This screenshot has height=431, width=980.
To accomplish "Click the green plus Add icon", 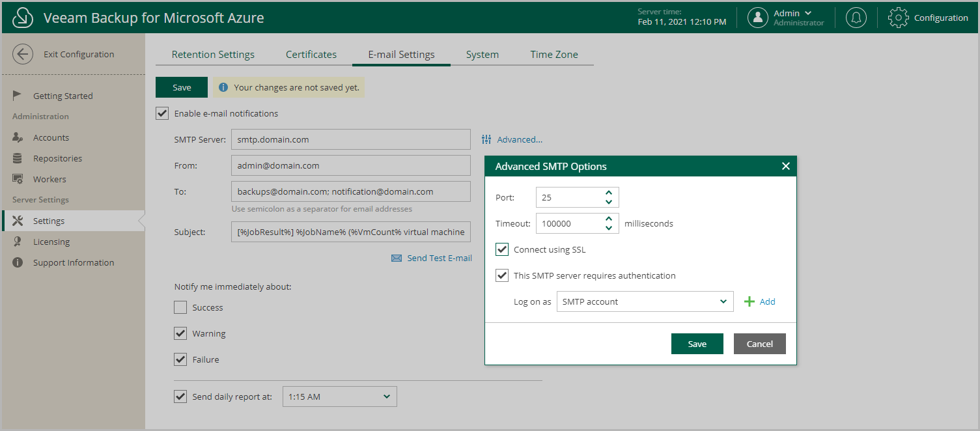I will point(749,301).
